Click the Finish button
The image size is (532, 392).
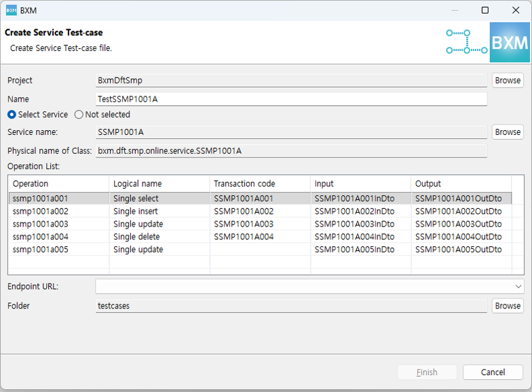tap(427, 372)
